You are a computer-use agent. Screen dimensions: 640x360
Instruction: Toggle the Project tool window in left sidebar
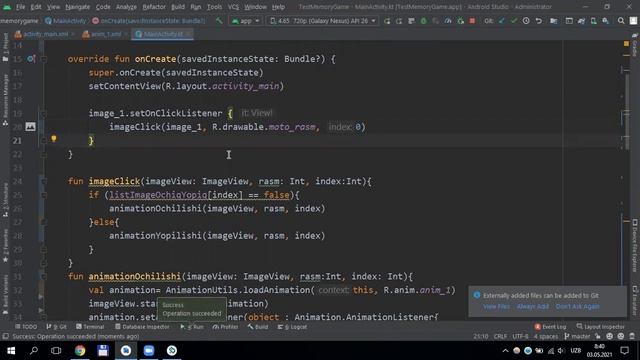click(5, 47)
